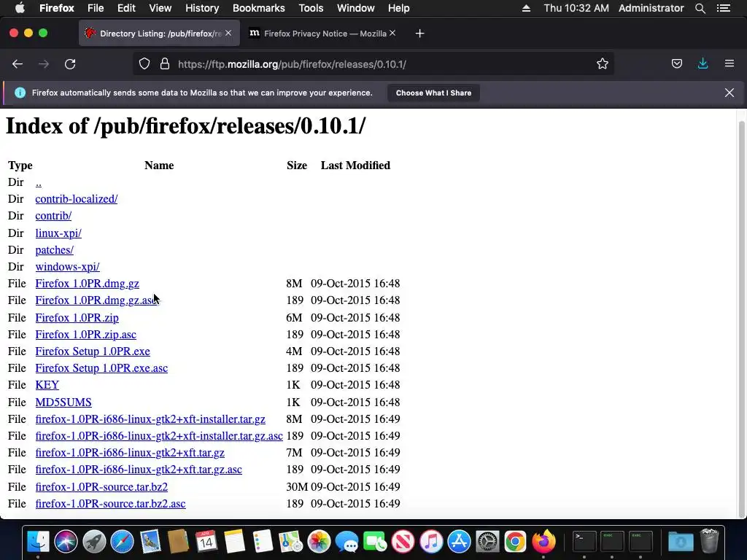Open the Bookmarks menu
Viewport: 747px width, 560px height.
tap(259, 8)
